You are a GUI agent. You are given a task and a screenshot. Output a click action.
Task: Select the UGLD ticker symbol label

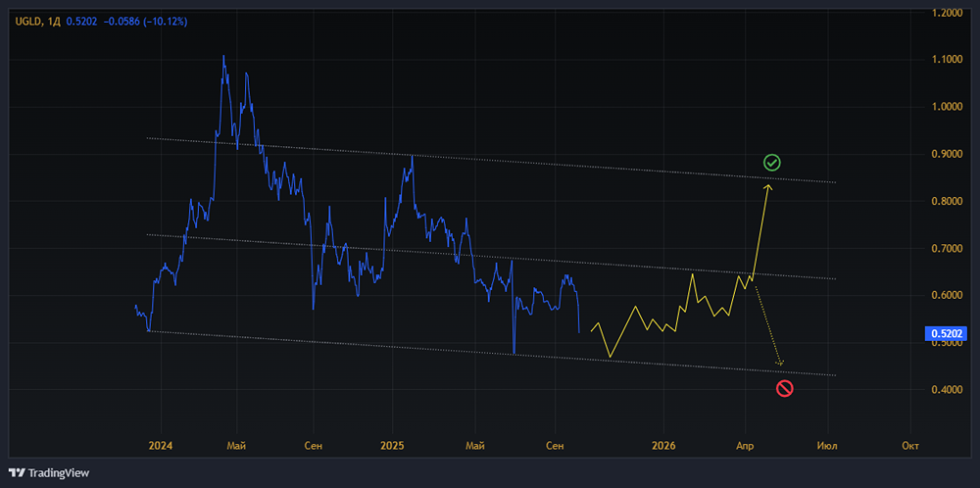tap(27, 22)
